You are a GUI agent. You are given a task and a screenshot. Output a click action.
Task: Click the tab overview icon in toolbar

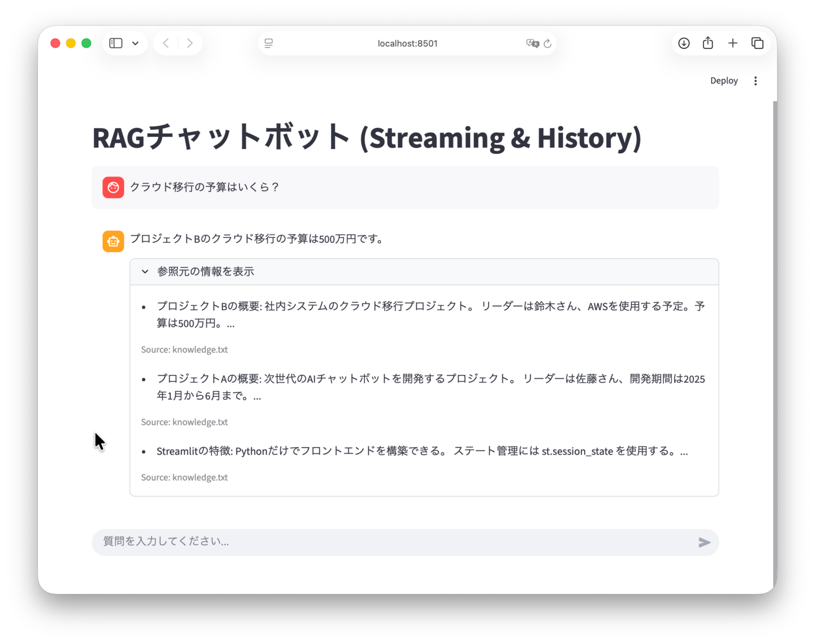pyautogui.click(x=757, y=43)
